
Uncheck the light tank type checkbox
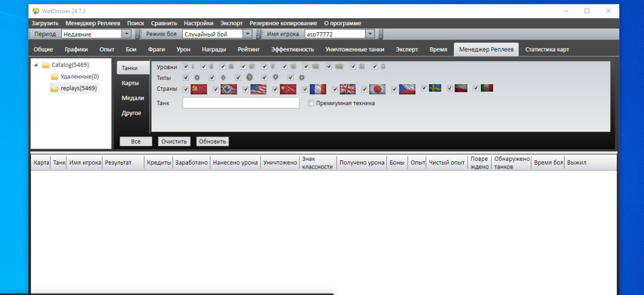(186, 77)
